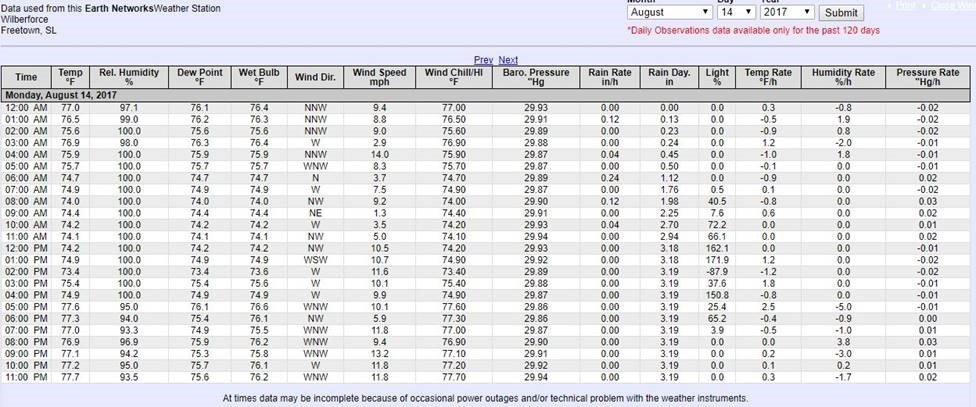Select the Temp °F column header
Screen dimensions: 976x407
(x=70, y=77)
